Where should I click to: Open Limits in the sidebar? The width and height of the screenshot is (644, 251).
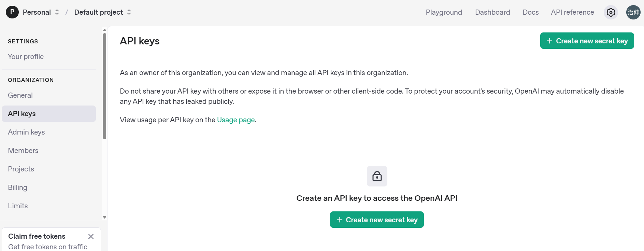tap(49, 206)
